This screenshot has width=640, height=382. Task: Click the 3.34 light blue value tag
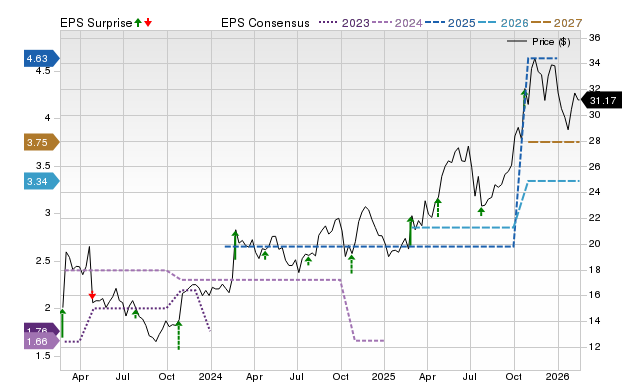point(42,181)
